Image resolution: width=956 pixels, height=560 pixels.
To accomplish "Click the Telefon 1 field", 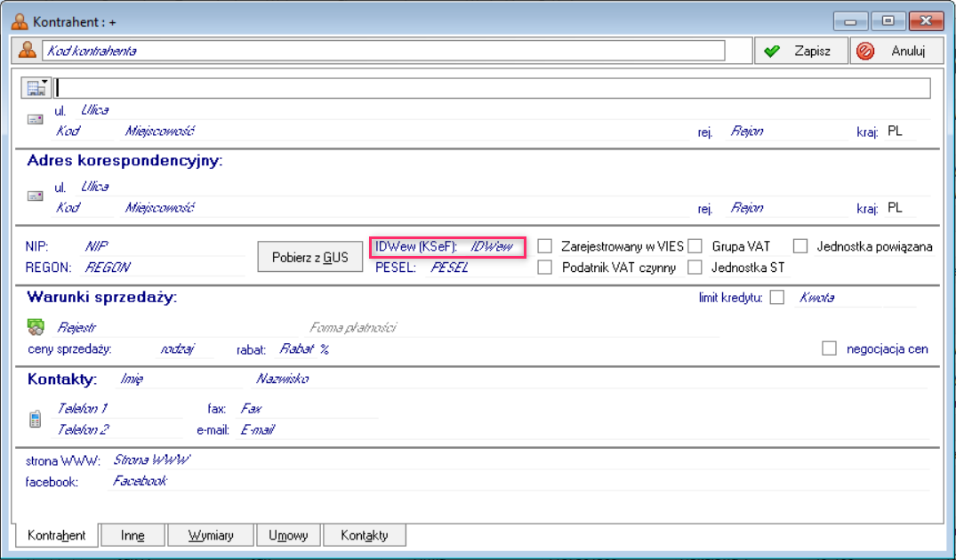I will pyautogui.click(x=117, y=408).
